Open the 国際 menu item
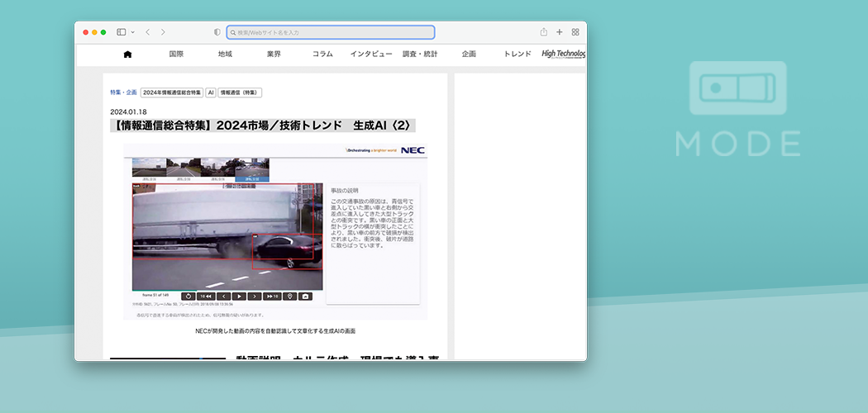868x413 pixels. pos(176,55)
